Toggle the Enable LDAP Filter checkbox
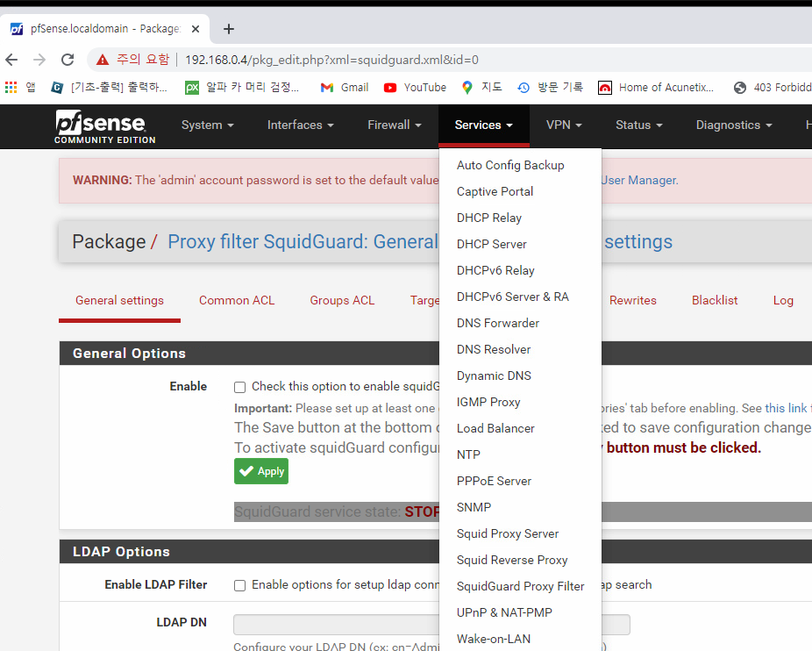Image resolution: width=812 pixels, height=651 pixels. [239, 585]
